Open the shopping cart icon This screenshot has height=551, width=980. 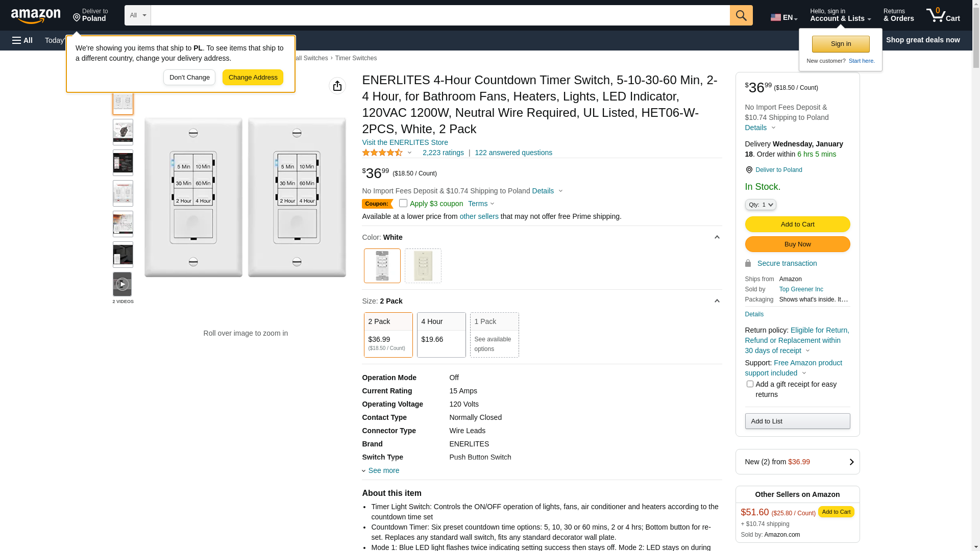(x=942, y=15)
